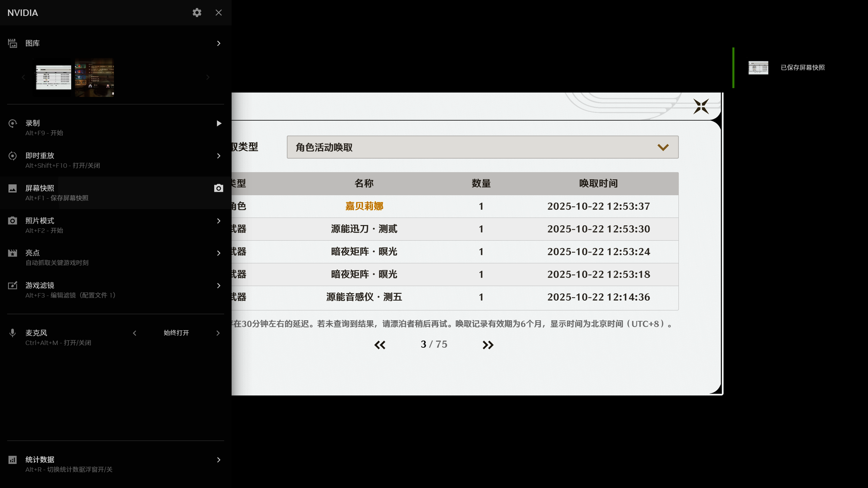
Task: Start recording with the play triangle
Action: click(219, 123)
